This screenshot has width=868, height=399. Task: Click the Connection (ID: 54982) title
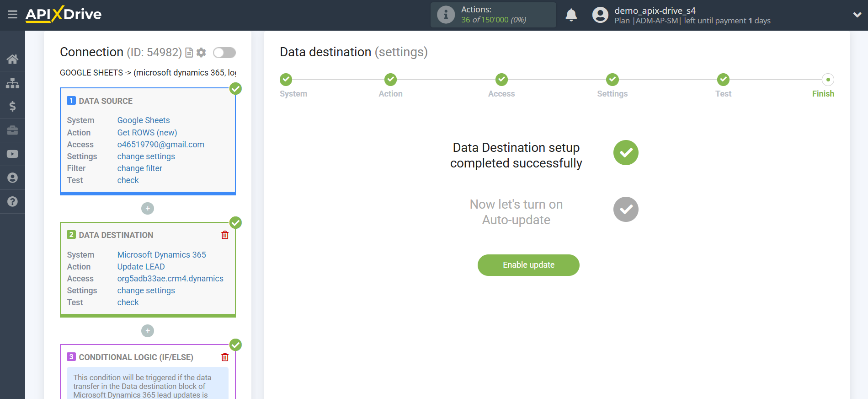(x=121, y=52)
